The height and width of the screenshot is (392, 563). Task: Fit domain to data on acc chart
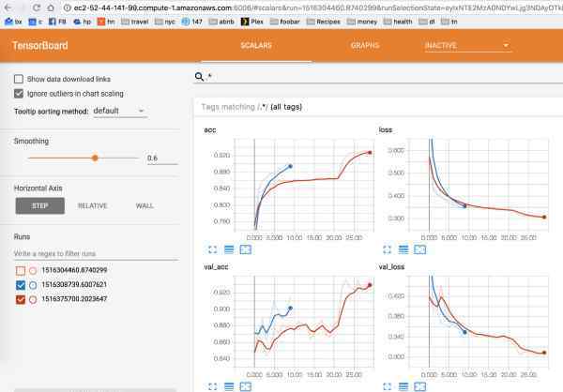point(246,249)
